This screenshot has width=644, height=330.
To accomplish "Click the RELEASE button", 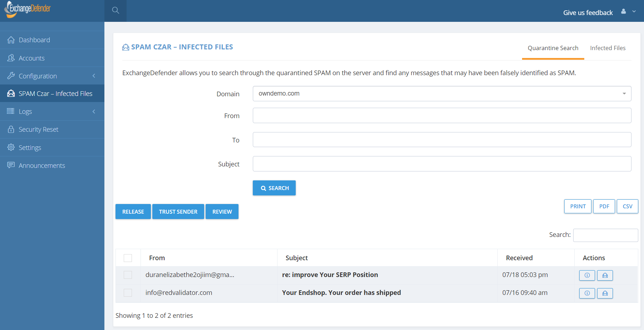I will (x=133, y=212).
